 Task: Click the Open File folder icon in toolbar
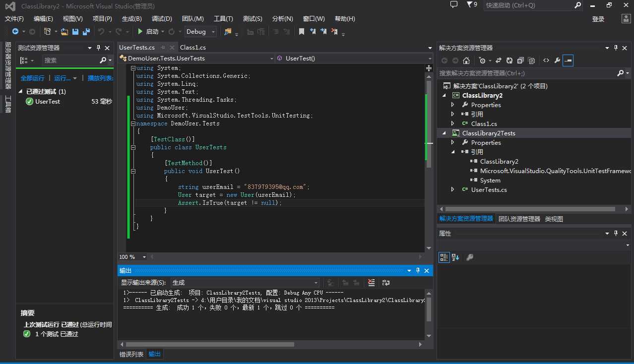click(x=64, y=32)
